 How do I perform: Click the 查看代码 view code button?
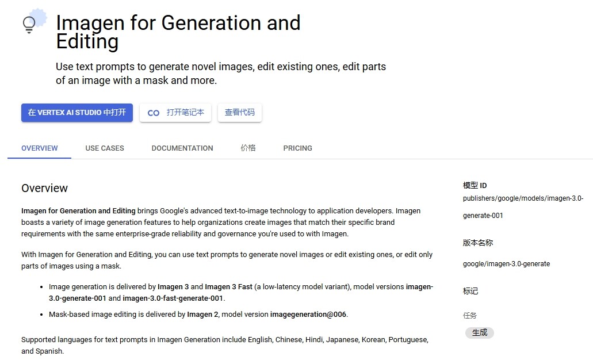[x=240, y=113]
